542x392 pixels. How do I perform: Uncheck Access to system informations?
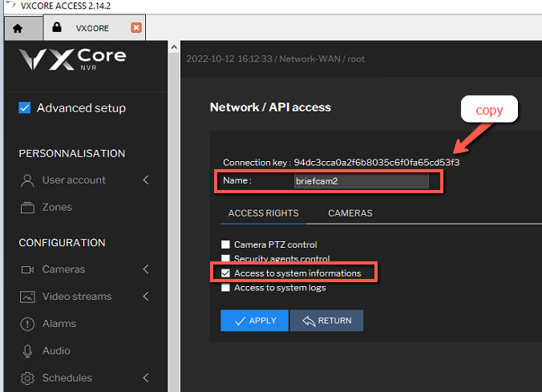225,273
